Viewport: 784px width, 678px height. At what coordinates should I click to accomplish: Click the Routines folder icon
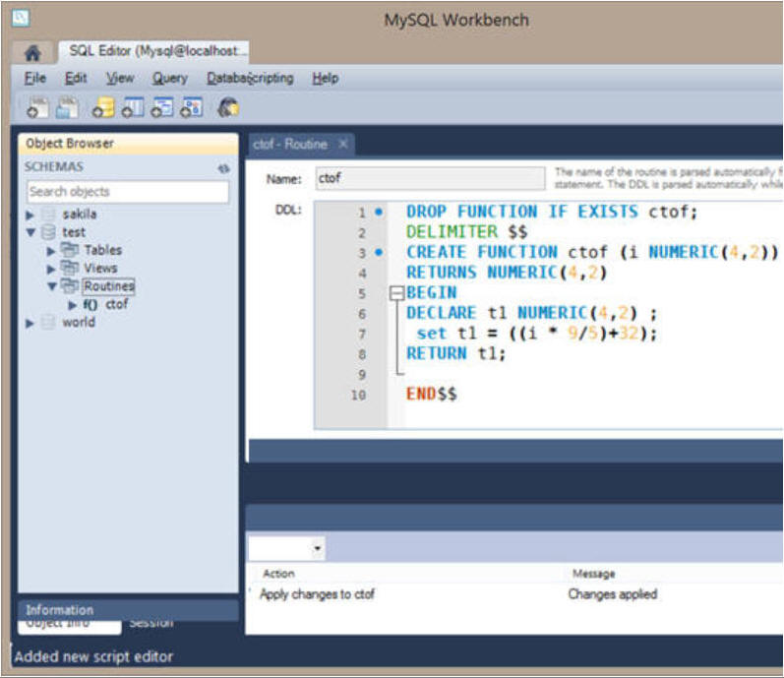click(x=70, y=286)
